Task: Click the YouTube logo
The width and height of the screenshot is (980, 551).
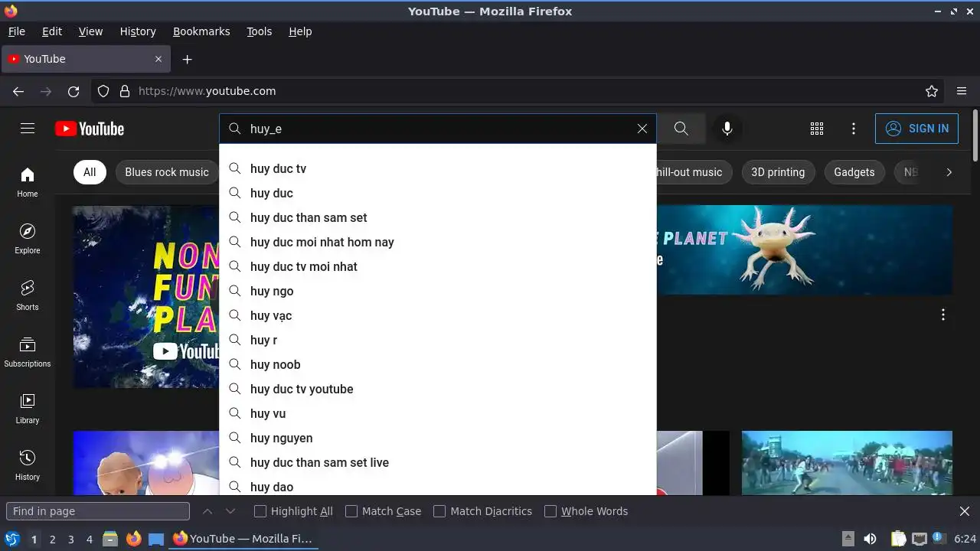Action: (90, 129)
